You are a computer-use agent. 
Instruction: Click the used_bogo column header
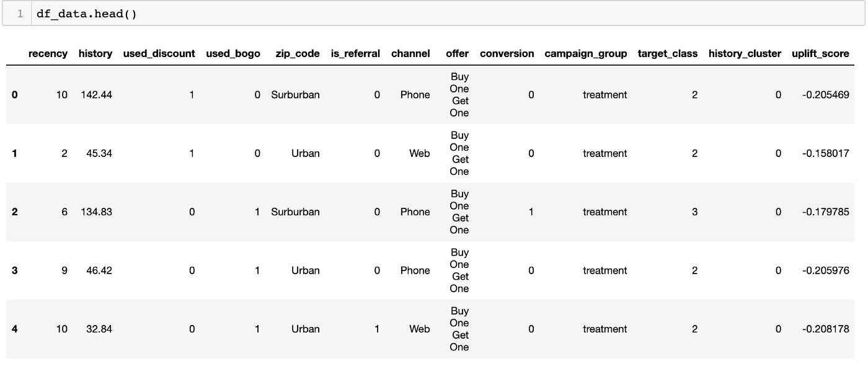click(233, 53)
